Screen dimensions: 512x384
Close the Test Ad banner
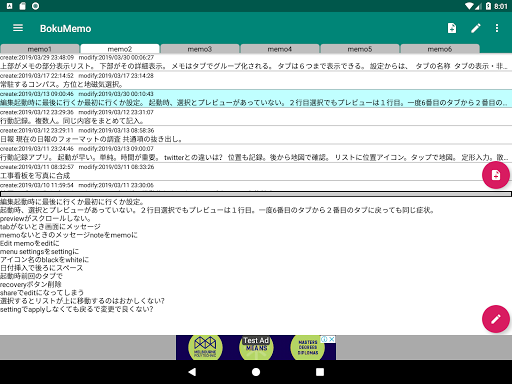point(332,339)
